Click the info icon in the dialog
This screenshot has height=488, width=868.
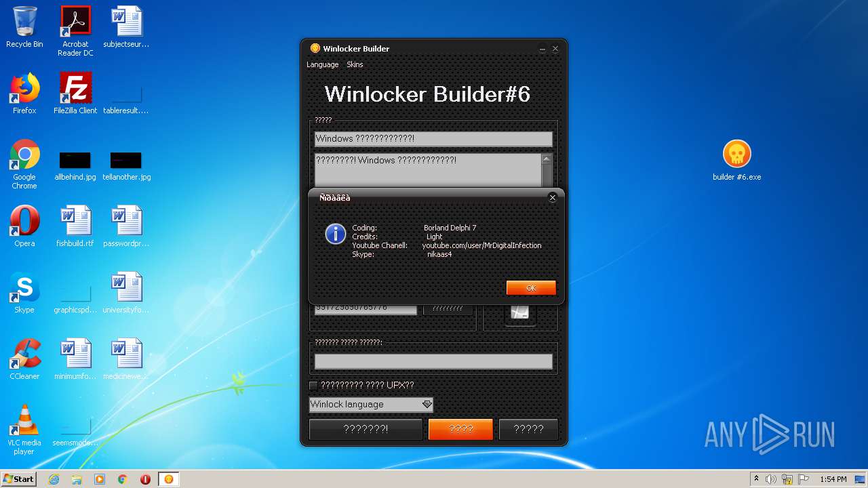[x=336, y=235]
